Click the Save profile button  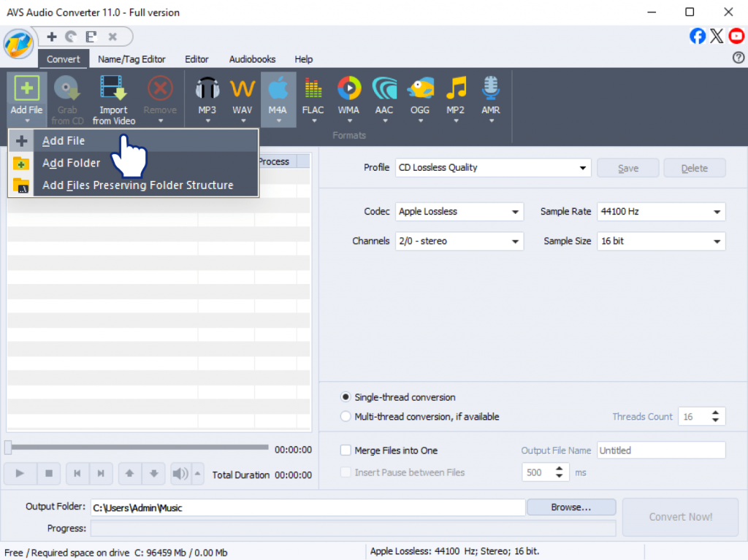pos(627,168)
